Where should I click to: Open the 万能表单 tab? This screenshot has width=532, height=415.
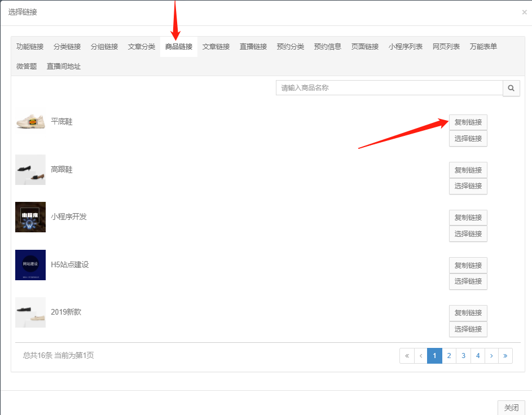tap(483, 47)
